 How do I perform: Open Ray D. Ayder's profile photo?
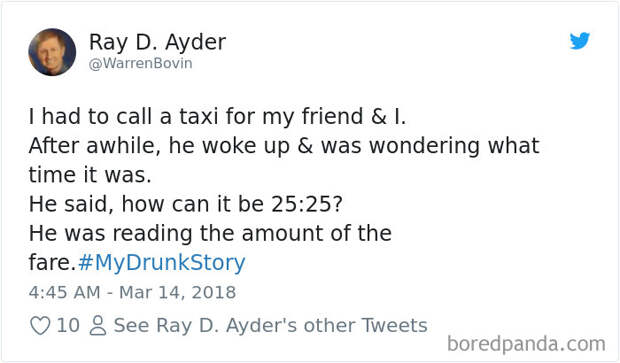(x=52, y=52)
